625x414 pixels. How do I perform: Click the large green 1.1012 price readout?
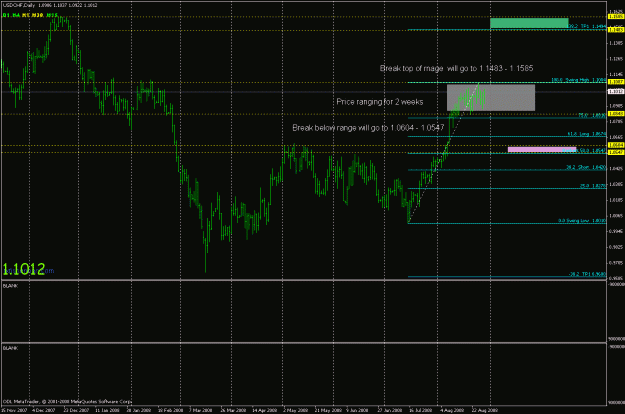click(x=24, y=269)
